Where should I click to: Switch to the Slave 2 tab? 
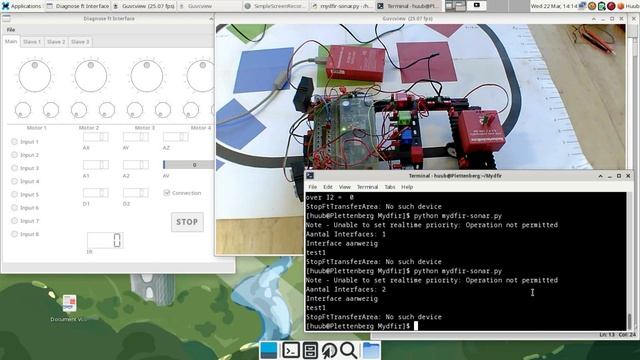click(x=56, y=42)
